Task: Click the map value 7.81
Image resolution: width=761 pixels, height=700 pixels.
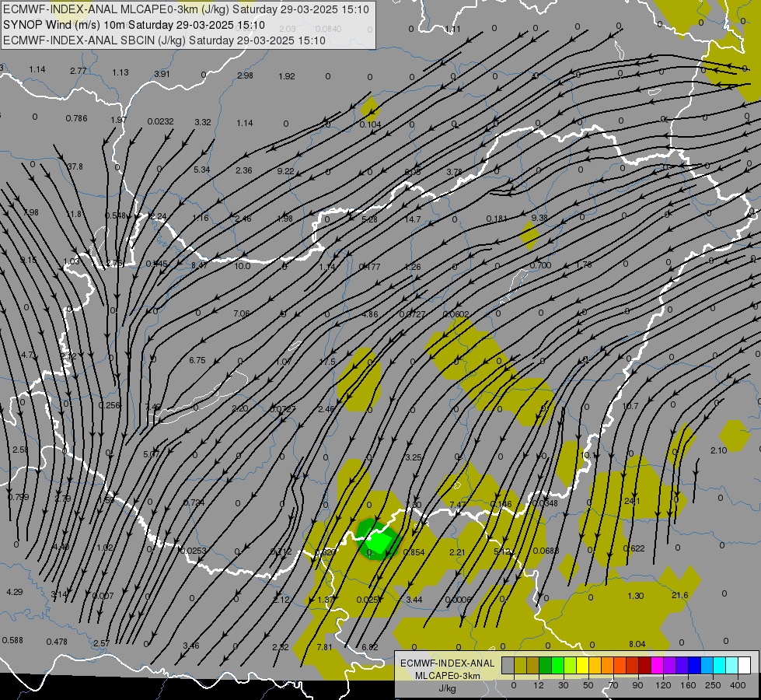Action: pyautogui.click(x=324, y=647)
